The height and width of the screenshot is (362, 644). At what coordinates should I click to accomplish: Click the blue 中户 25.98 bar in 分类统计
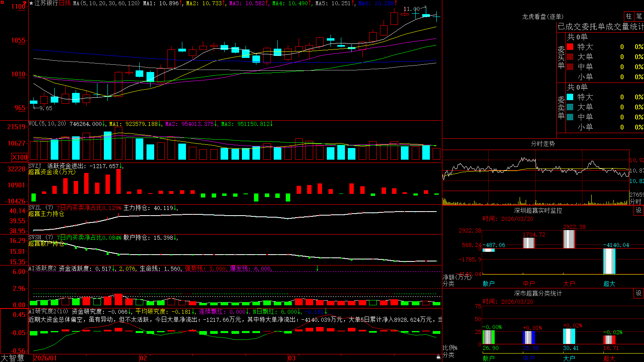point(529,337)
